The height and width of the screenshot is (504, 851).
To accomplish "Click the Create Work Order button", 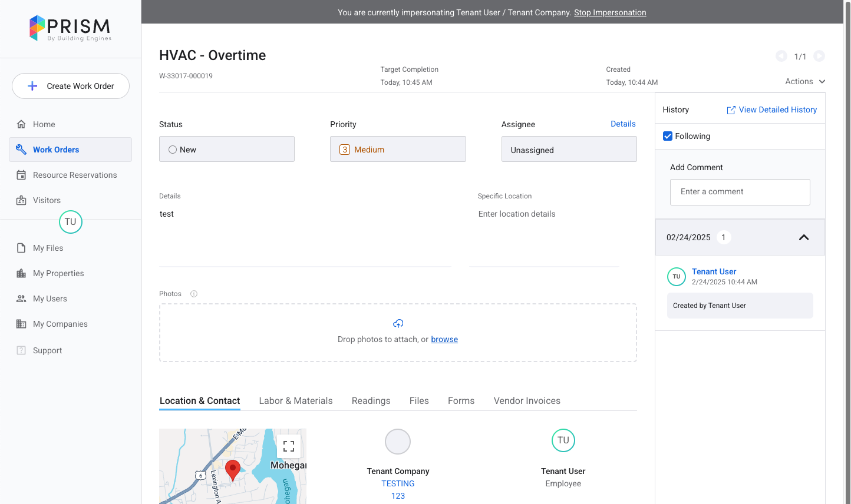I will click(71, 86).
